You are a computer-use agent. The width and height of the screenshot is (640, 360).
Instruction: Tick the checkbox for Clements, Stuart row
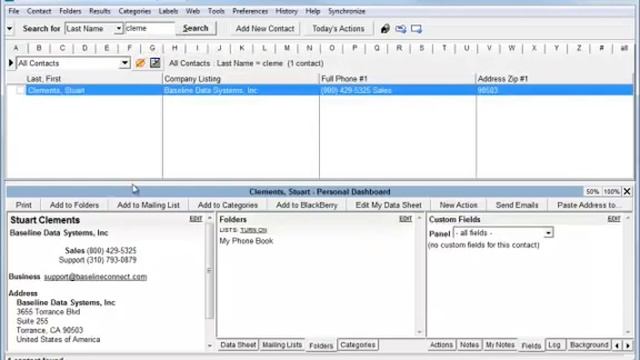click(x=20, y=90)
